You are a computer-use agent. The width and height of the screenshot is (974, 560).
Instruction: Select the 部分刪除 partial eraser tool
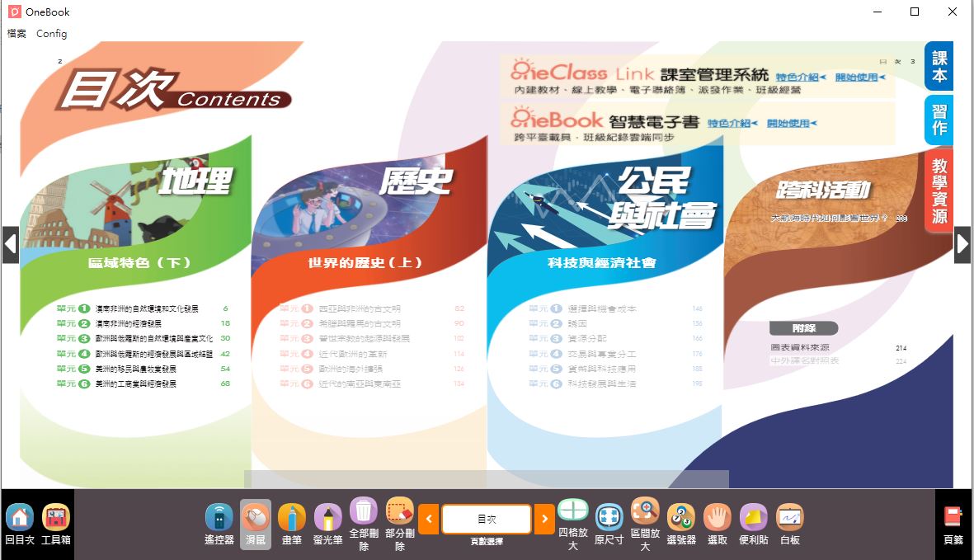point(399,524)
